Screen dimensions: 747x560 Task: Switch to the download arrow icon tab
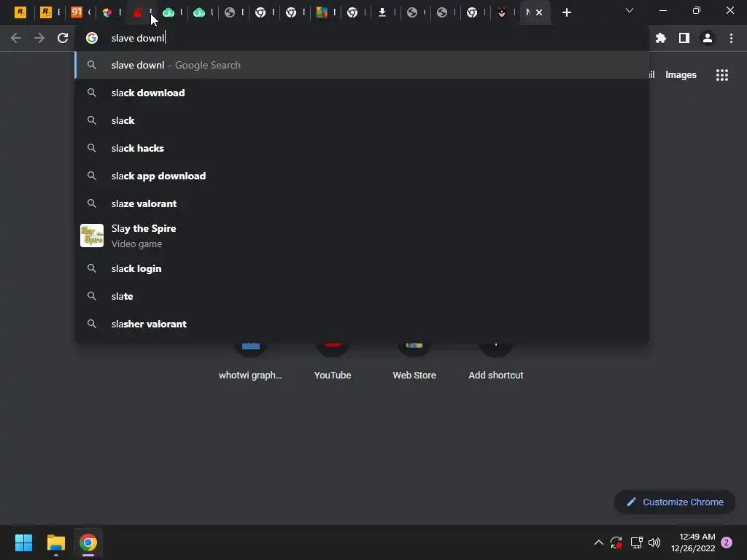coord(382,12)
